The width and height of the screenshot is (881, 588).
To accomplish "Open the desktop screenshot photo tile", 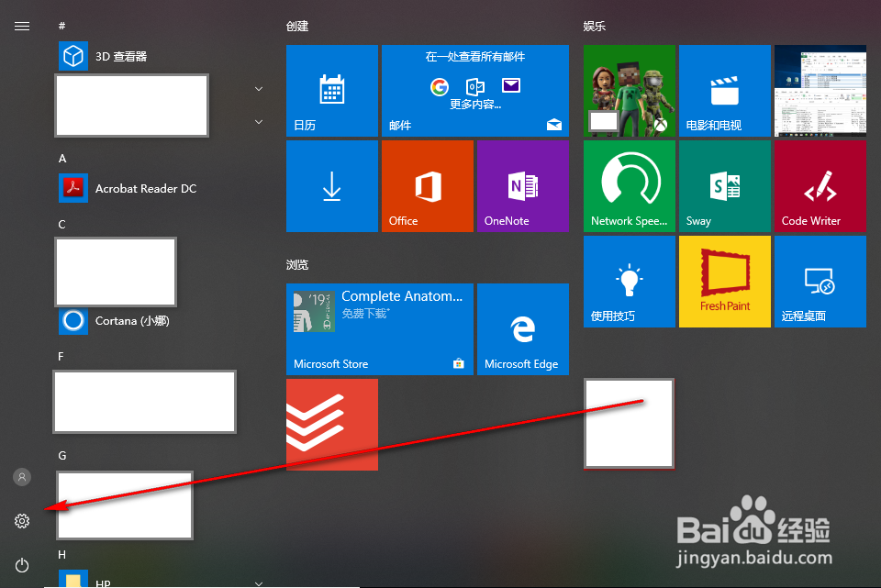I will [820, 91].
